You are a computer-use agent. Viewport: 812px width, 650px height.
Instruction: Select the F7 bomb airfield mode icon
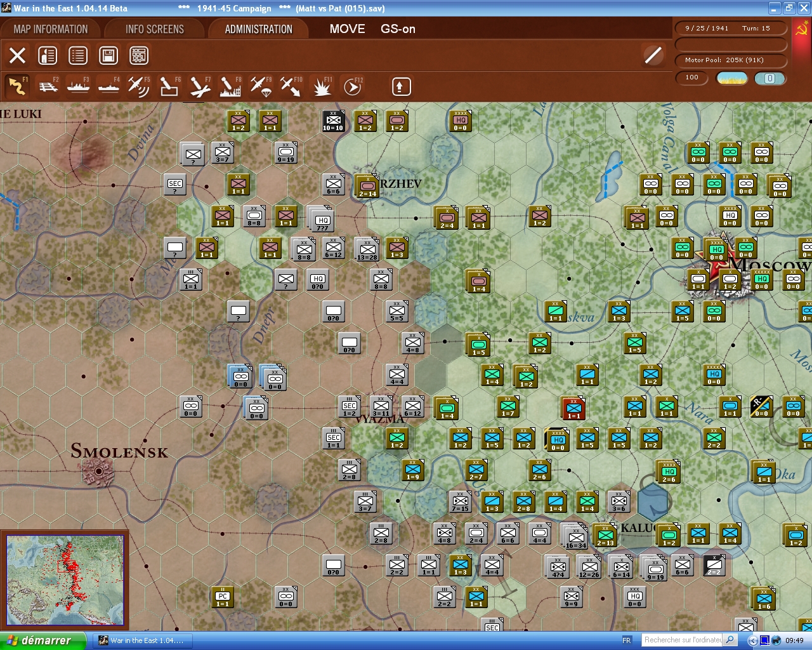[200, 86]
